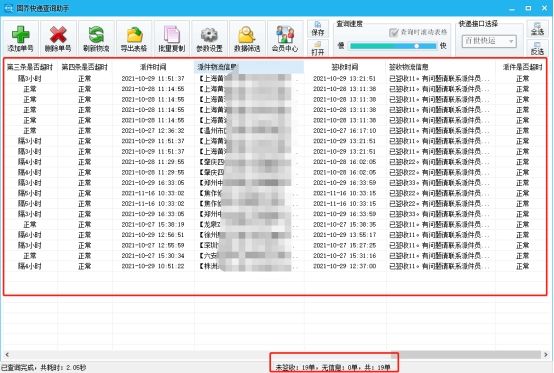
Task: Click the 签收时间 column header
Action: point(344,67)
